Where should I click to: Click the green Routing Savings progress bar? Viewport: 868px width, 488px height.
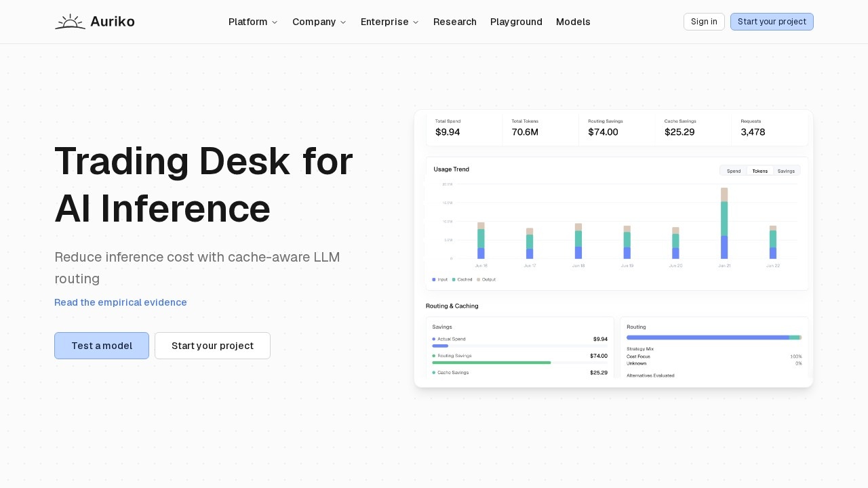(492, 363)
